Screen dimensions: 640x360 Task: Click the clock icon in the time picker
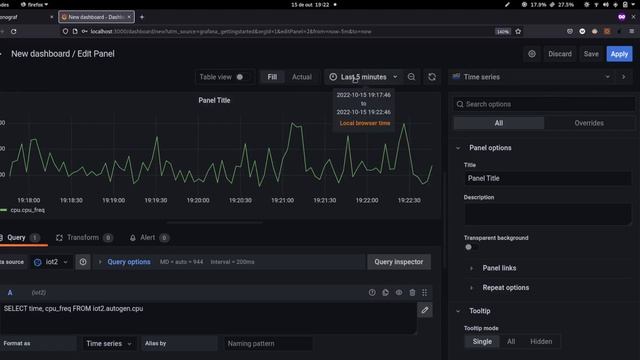(x=333, y=77)
